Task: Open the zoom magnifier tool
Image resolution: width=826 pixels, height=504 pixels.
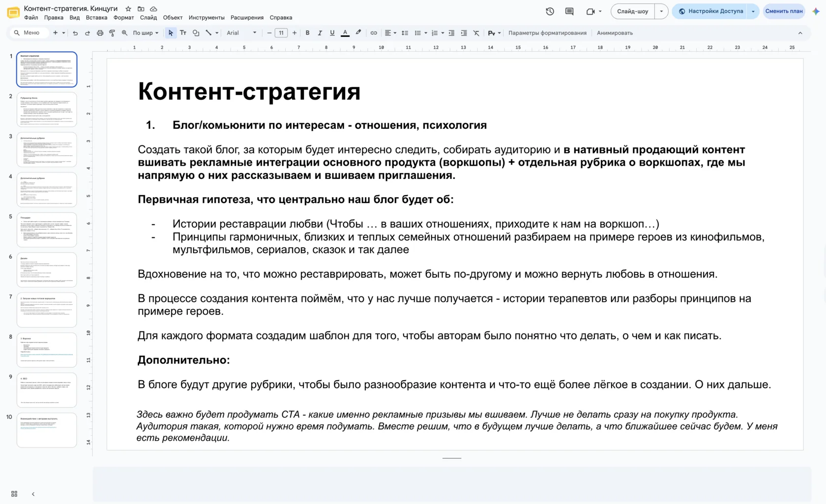Action: [124, 33]
